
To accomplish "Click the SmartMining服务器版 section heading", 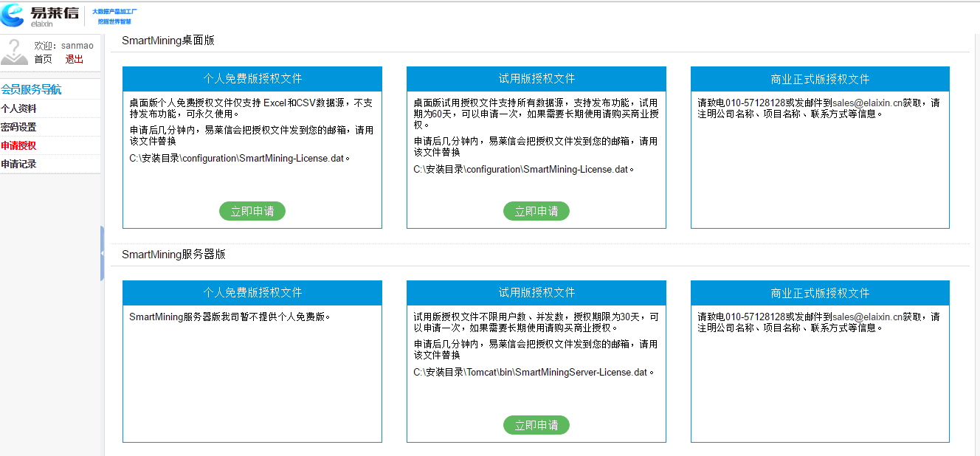I will pyautogui.click(x=173, y=255).
